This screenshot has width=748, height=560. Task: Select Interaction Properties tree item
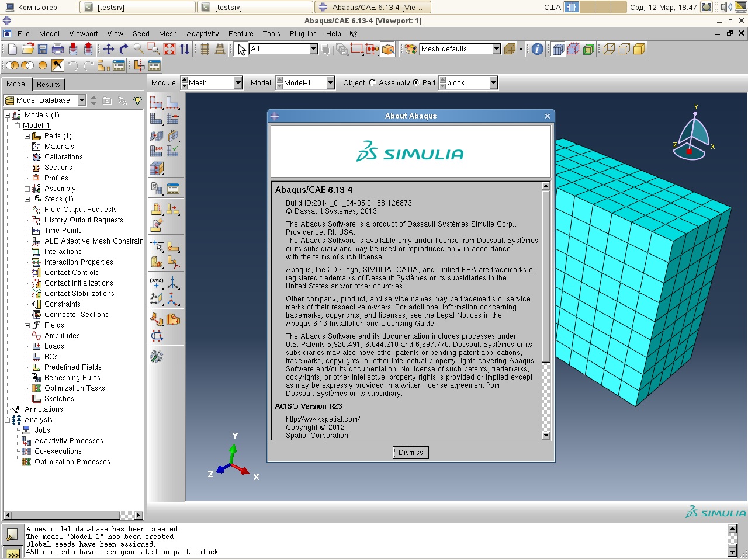click(79, 262)
